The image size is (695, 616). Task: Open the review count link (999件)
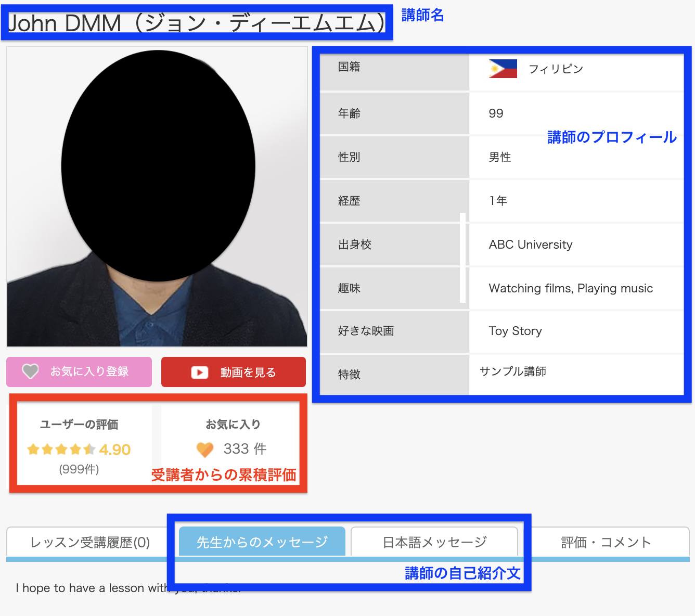click(79, 469)
